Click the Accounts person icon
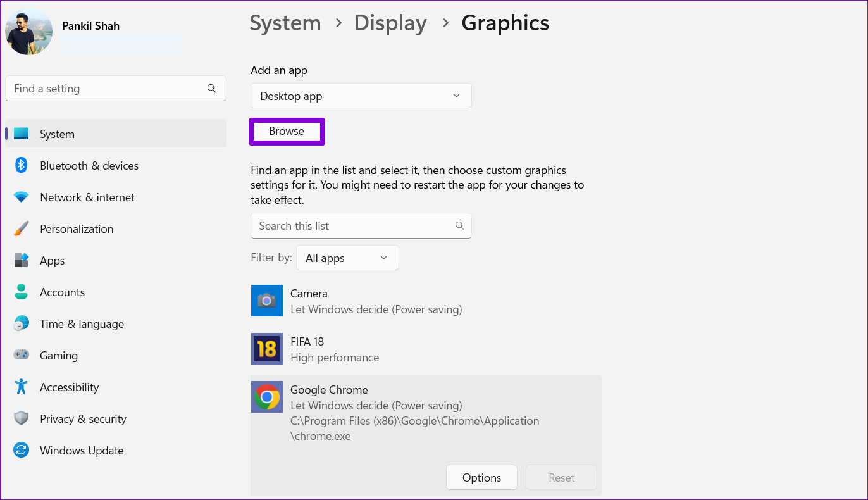The image size is (868, 500). pyautogui.click(x=22, y=292)
